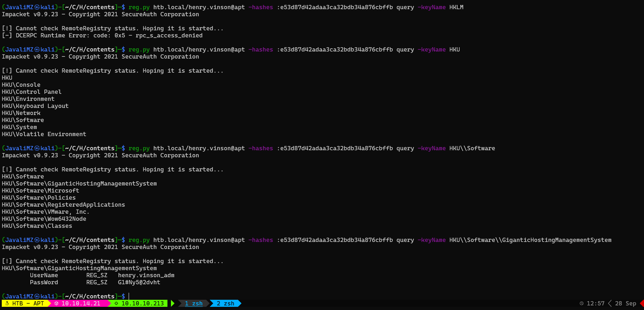644x310 pixels.
Task: Click the PassWord registry value name
Action: point(44,282)
